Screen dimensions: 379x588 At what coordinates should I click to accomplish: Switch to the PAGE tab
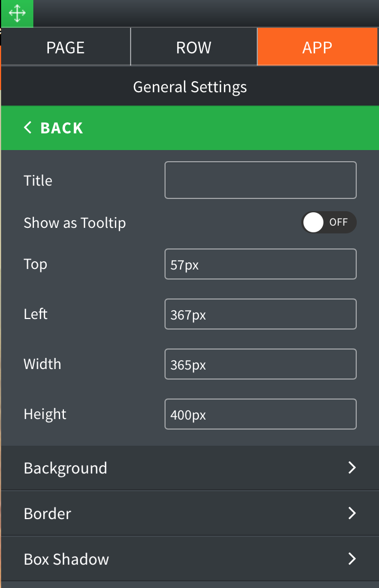66,47
